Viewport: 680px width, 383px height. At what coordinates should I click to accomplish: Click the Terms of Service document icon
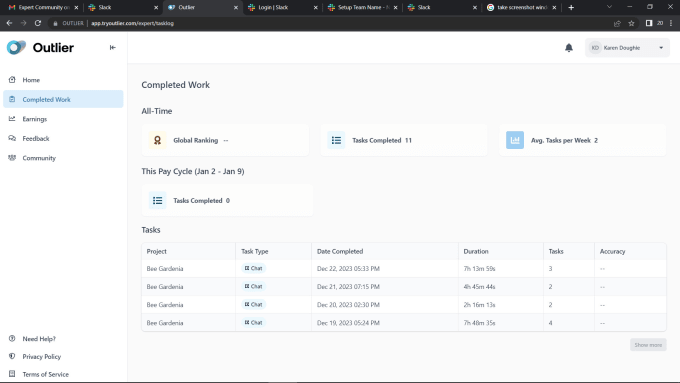12,374
